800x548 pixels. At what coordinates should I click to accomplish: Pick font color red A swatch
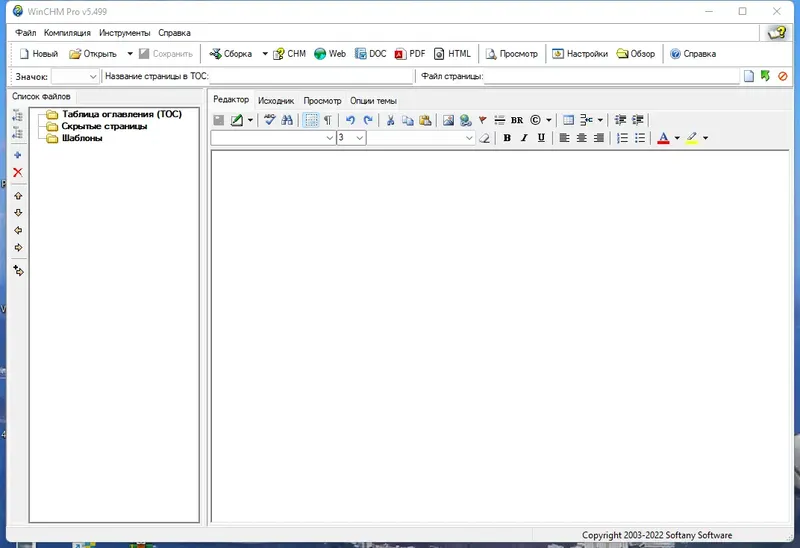click(x=663, y=138)
